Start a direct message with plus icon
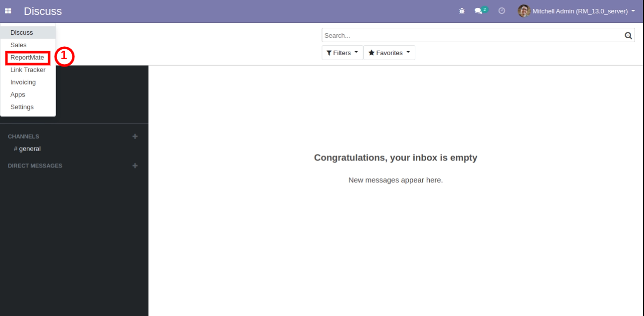This screenshot has width=644, height=316. [135, 165]
